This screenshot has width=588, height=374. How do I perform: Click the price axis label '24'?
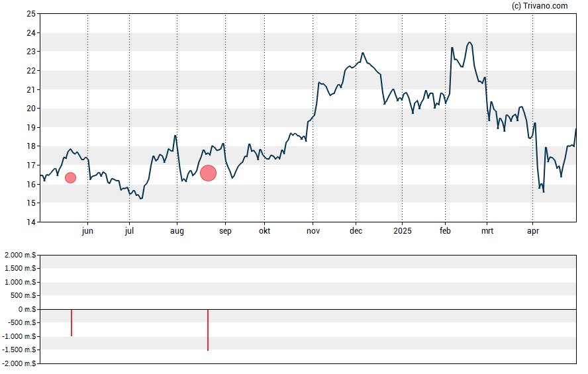(31, 33)
